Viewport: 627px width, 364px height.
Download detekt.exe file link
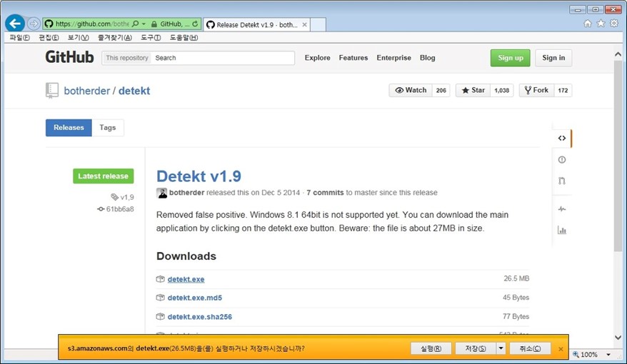tap(186, 279)
